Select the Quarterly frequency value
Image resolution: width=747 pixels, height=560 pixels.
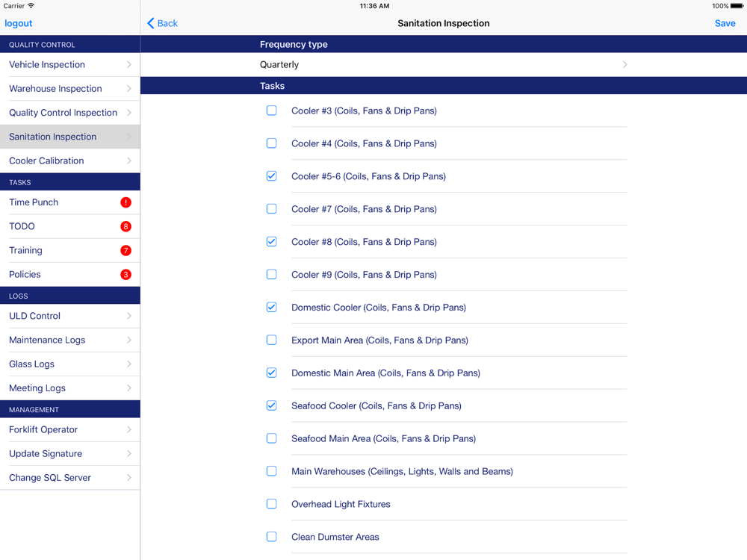[x=279, y=65]
